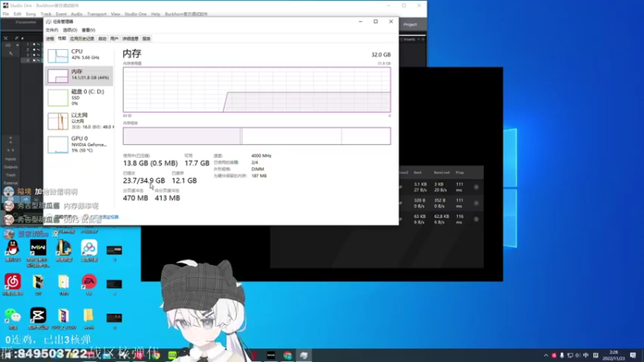
Task: Click the wrench settings icon in Studio One
Action: 10,54
